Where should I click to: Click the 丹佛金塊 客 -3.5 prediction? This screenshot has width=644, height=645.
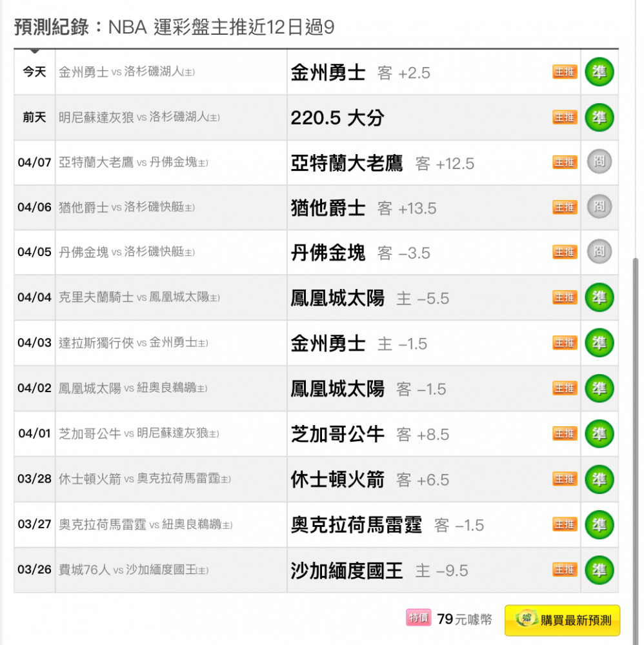tap(361, 253)
